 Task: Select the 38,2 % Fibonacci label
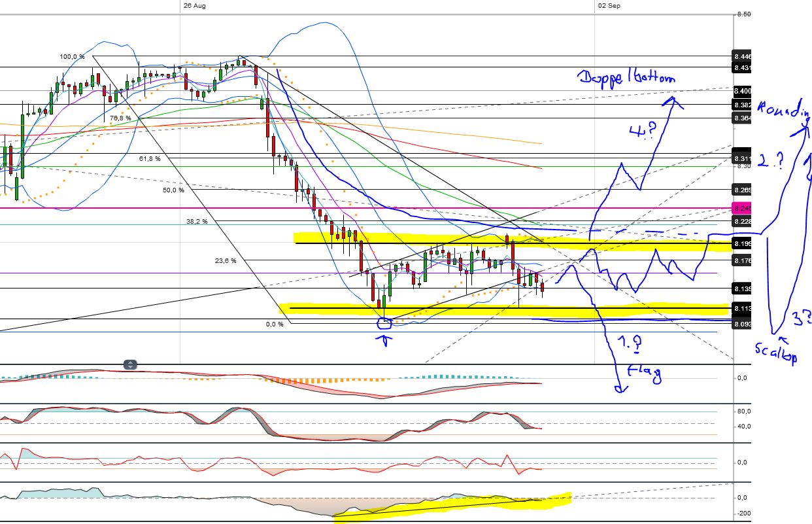tap(197, 221)
